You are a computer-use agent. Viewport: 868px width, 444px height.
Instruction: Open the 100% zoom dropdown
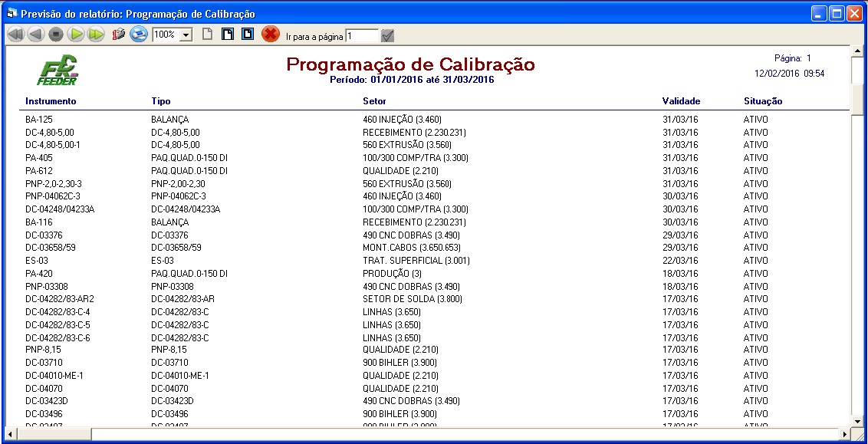[186, 35]
